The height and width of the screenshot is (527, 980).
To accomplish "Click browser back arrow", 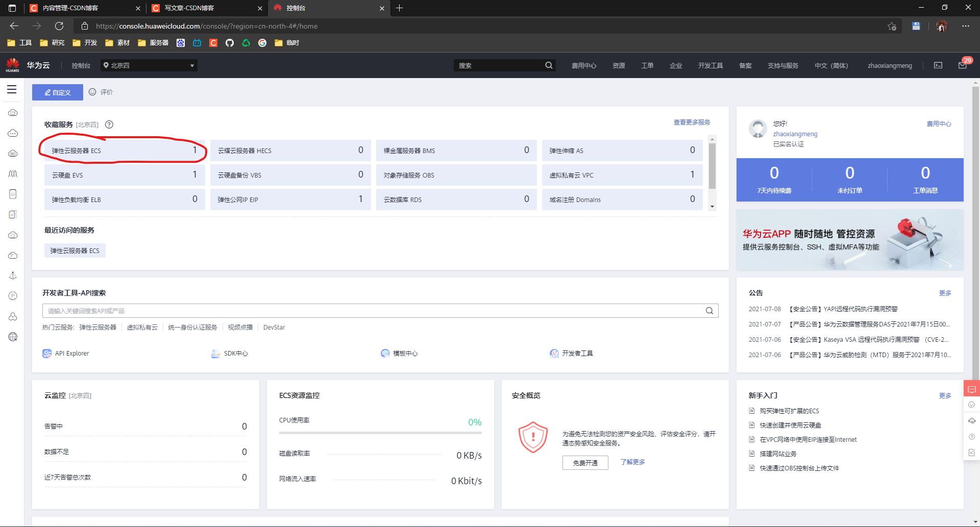I will [14, 26].
